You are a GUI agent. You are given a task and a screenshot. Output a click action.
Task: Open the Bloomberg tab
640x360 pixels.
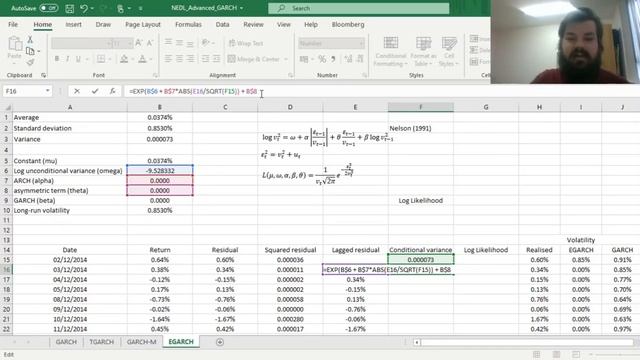pos(348,24)
